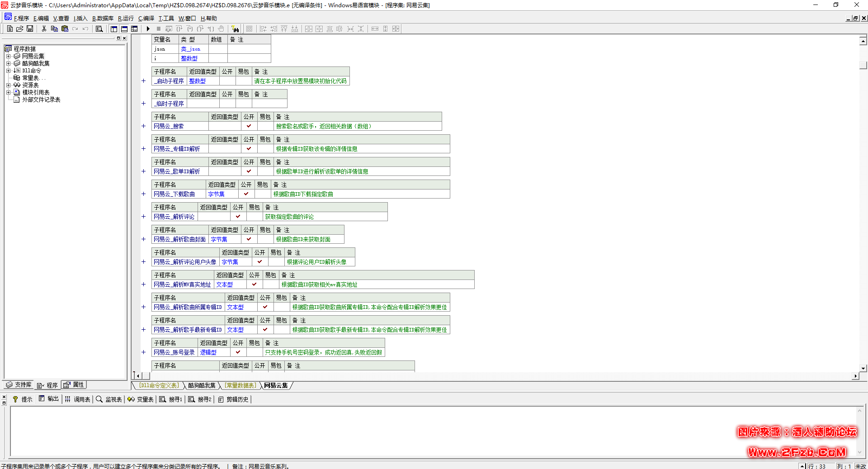Click the Cut scissors icon
Image resolution: width=868 pixels, height=469 pixels.
pyautogui.click(x=44, y=28)
